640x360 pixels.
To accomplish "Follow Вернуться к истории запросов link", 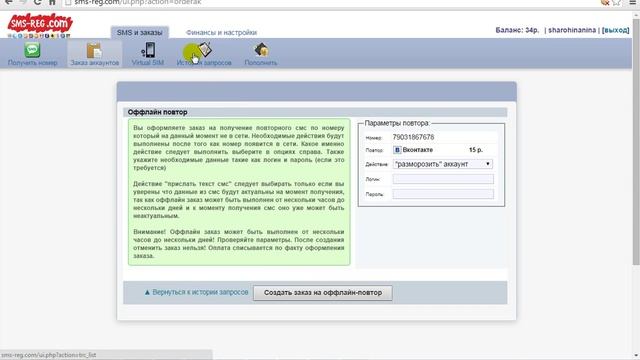I will (196, 292).
